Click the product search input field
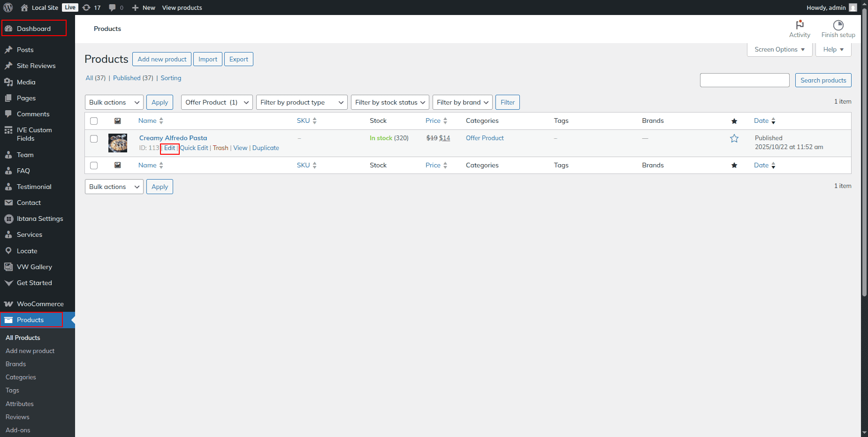Screen dimensions: 868x437 click(745, 80)
